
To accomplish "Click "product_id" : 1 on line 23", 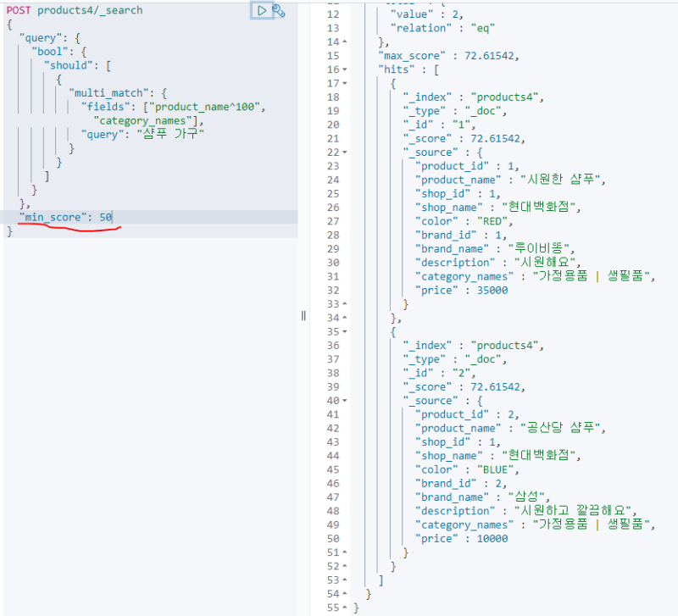I will pos(467,166).
